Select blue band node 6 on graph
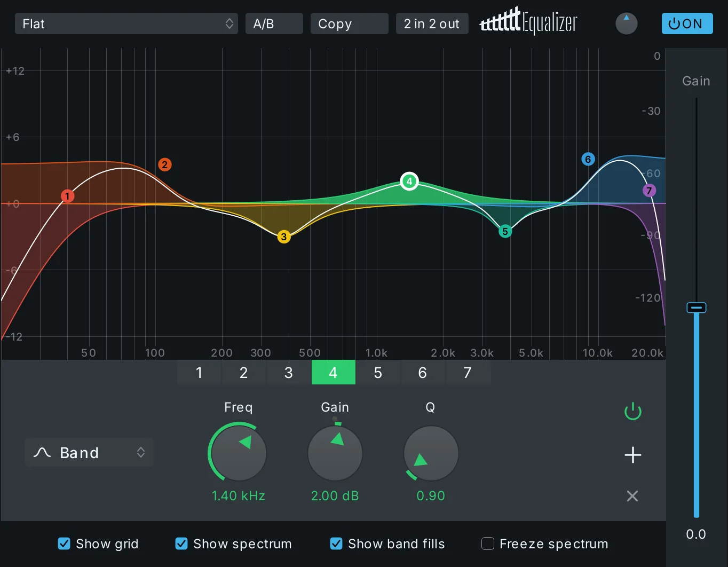Viewport: 728px width, 567px height. click(588, 159)
